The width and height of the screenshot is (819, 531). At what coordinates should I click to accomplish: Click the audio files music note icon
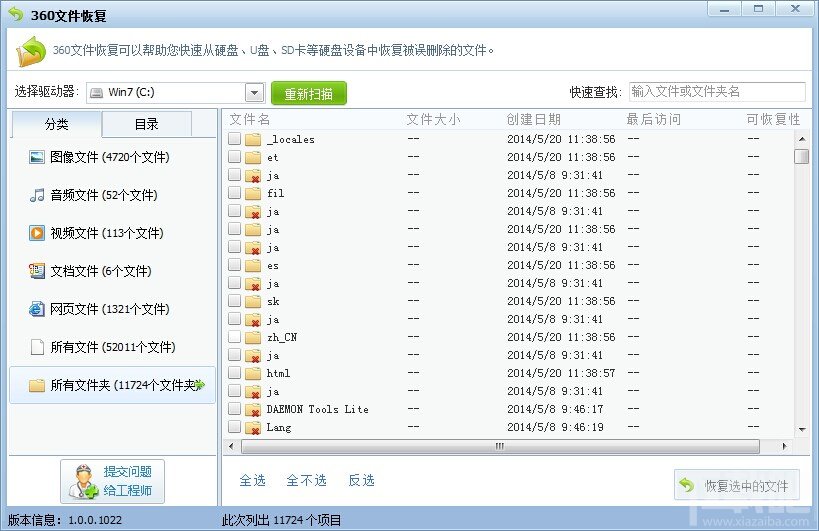click(37, 195)
